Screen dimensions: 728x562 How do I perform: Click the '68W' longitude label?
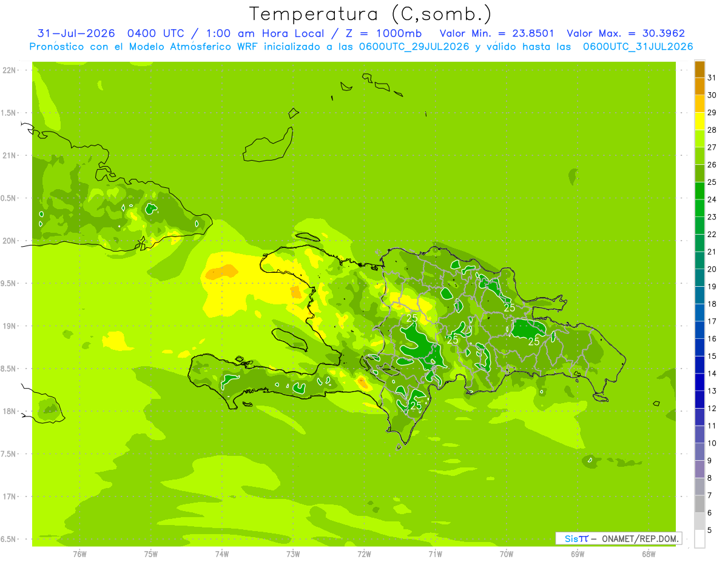(x=649, y=554)
